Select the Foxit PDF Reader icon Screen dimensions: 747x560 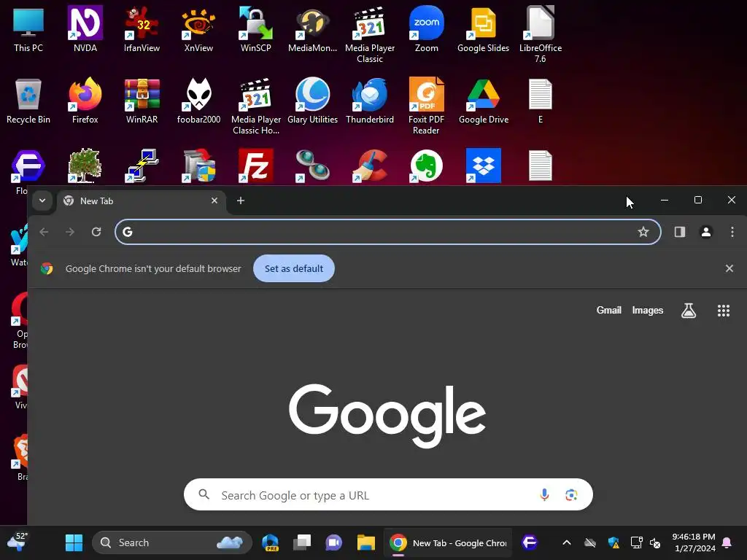click(x=426, y=106)
